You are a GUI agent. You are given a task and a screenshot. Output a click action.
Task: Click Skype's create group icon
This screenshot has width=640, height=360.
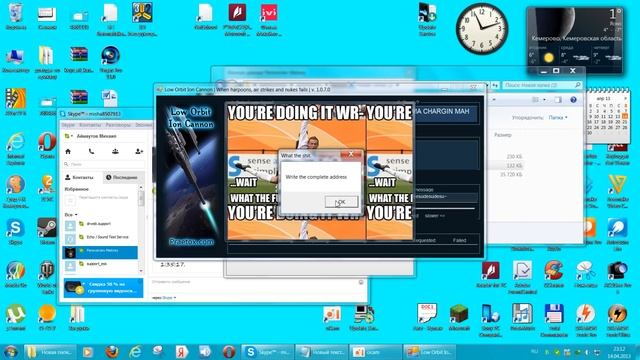pyautogui.click(x=115, y=151)
